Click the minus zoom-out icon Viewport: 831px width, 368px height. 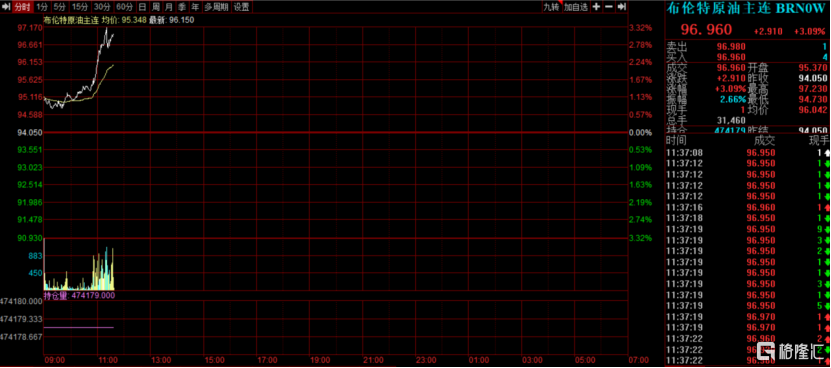[609, 7]
